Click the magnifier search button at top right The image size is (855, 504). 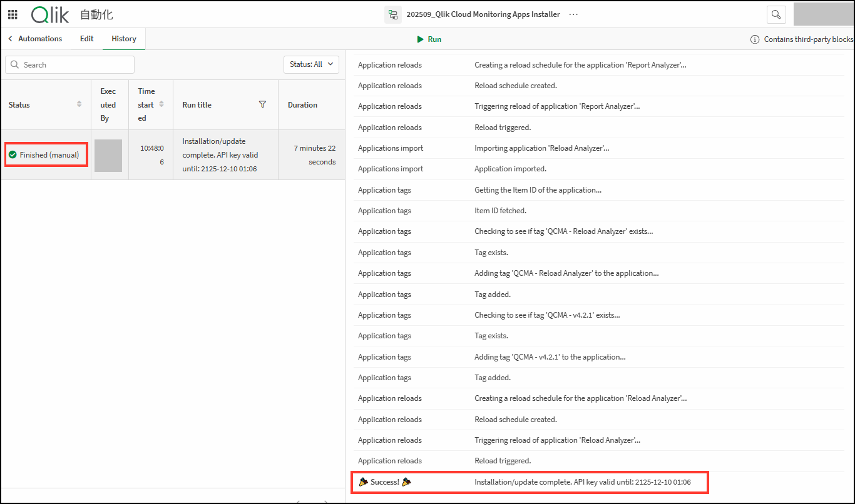tap(776, 14)
